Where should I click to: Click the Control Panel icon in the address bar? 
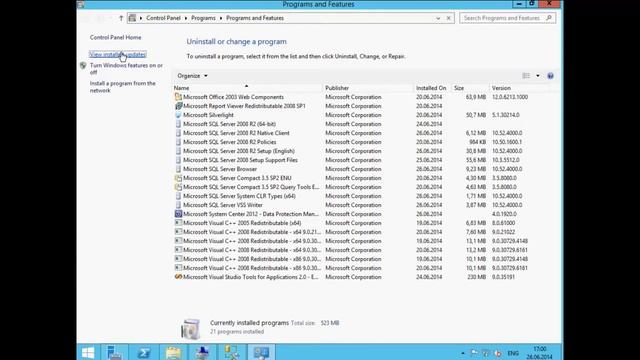[x=132, y=18]
